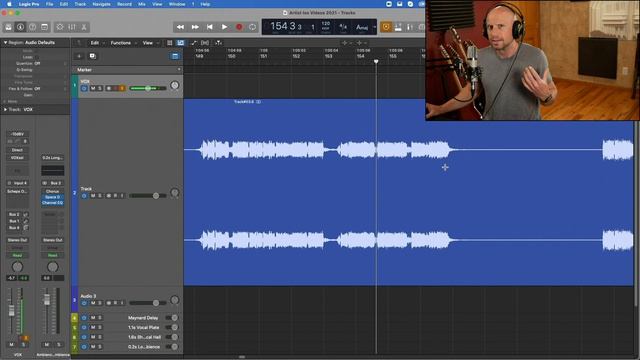Open the File menu
This screenshot has height=360, width=640.
[x=49, y=4]
